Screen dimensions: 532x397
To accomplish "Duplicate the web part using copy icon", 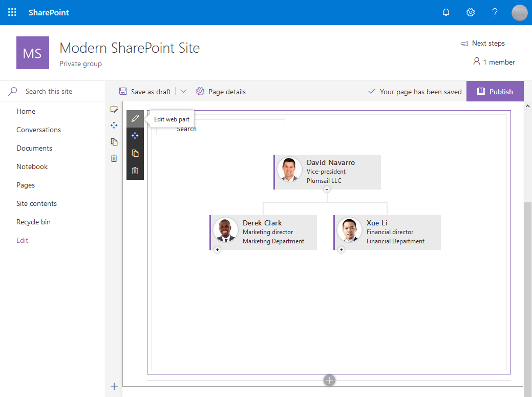I will point(135,153).
